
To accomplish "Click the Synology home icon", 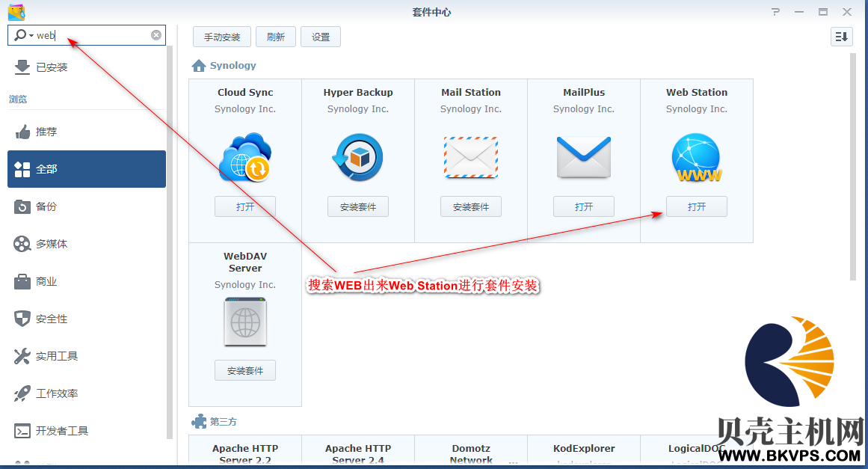I will (x=199, y=66).
